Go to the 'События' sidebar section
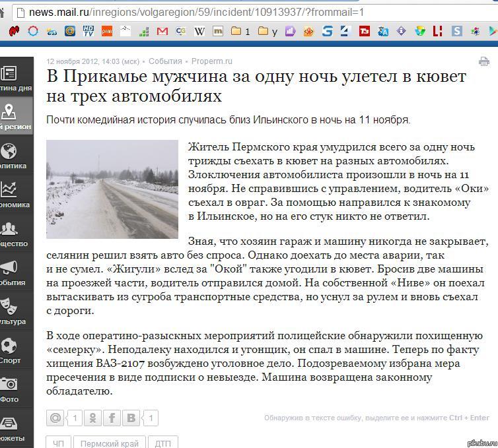This screenshot has height=448, width=498. [x=16, y=271]
